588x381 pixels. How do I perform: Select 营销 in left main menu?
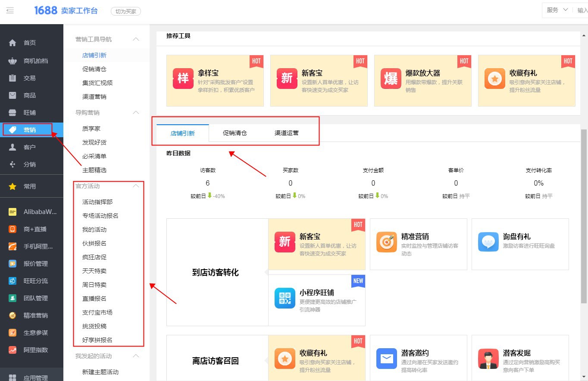(31, 130)
